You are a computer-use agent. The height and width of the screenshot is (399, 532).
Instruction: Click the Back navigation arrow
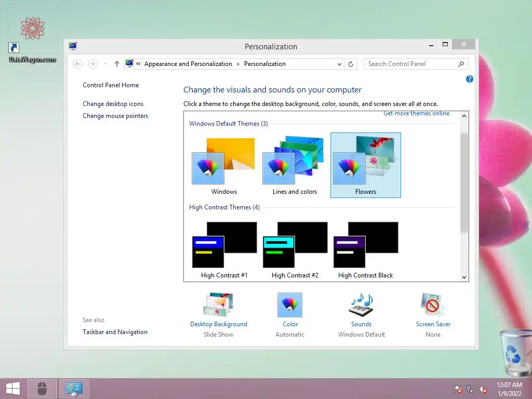click(78, 64)
